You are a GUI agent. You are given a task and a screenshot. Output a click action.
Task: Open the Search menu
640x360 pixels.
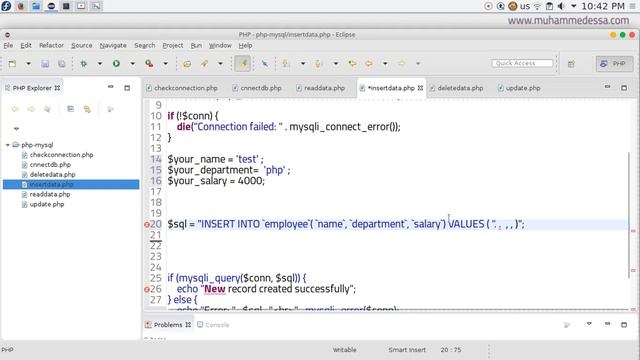(144, 45)
